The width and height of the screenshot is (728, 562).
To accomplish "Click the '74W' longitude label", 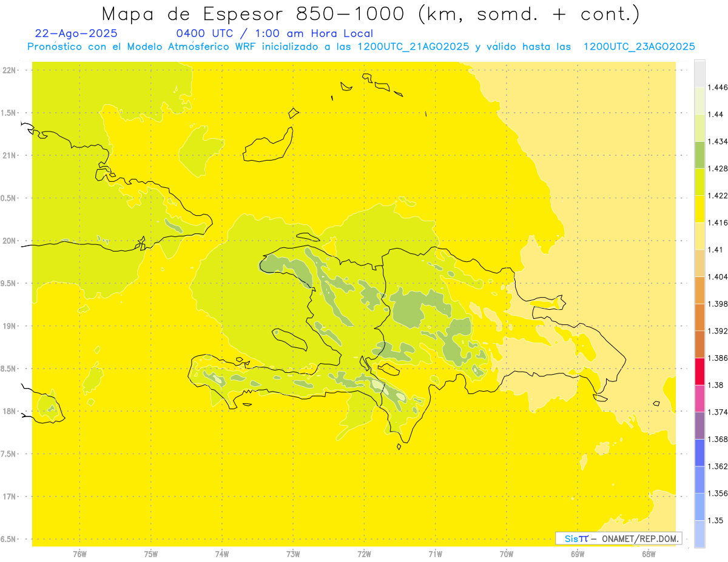I will (x=222, y=554).
